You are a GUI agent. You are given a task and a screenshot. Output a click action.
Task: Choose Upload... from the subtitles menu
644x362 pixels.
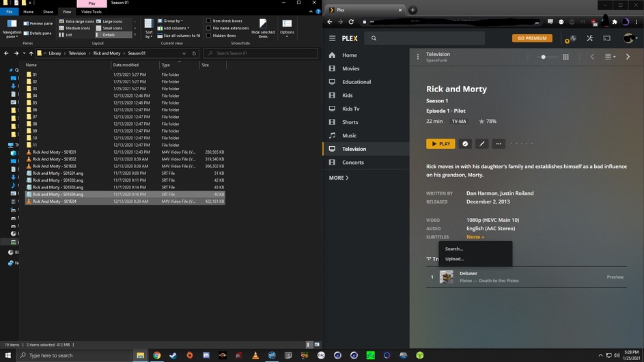coord(455,259)
